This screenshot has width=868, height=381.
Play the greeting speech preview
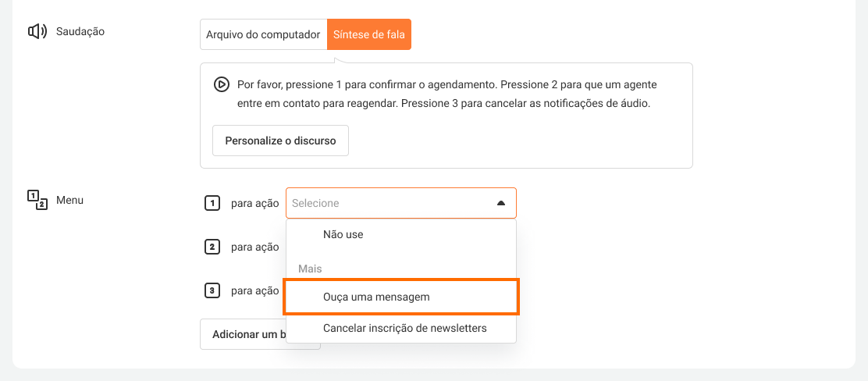pyautogui.click(x=222, y=84)
